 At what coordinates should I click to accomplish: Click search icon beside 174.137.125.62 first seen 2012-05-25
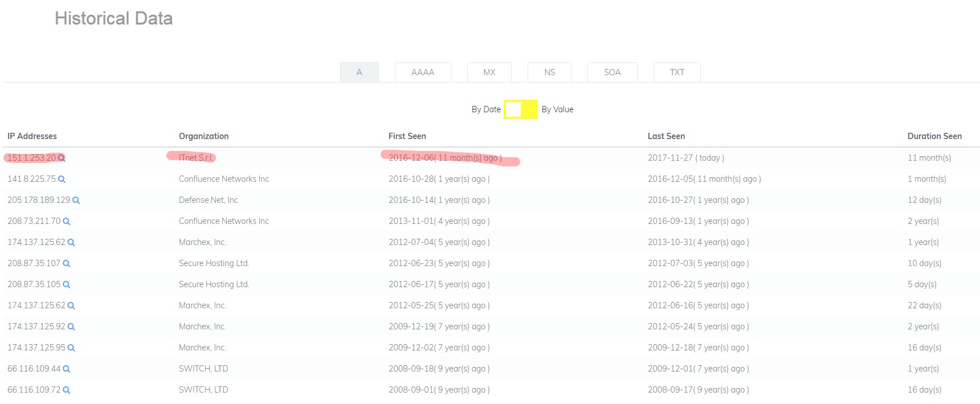click(x=71, y=305)
